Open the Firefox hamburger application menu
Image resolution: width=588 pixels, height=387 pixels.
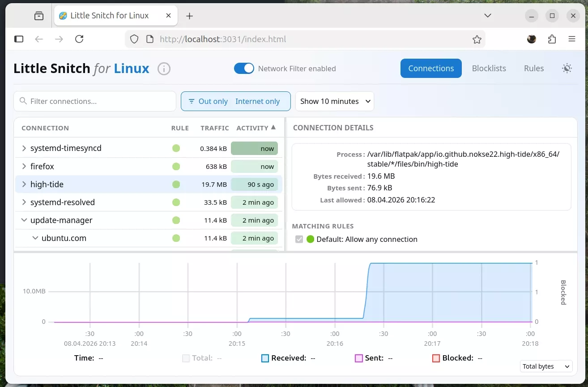[572, 39]
